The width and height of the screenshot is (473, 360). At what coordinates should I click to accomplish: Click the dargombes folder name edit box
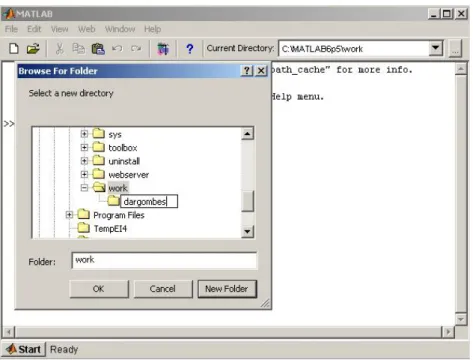[x=149, y=201]
